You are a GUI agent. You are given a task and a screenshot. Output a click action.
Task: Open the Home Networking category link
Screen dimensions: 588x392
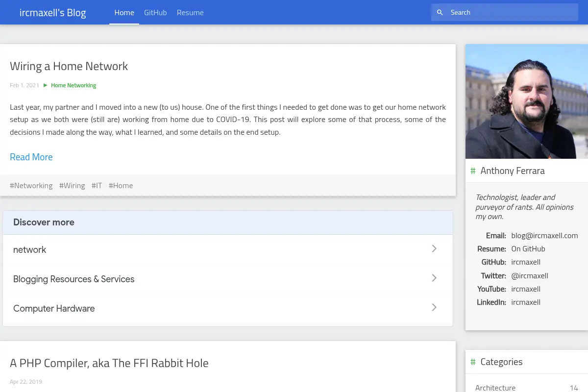[x=73, y=85]
